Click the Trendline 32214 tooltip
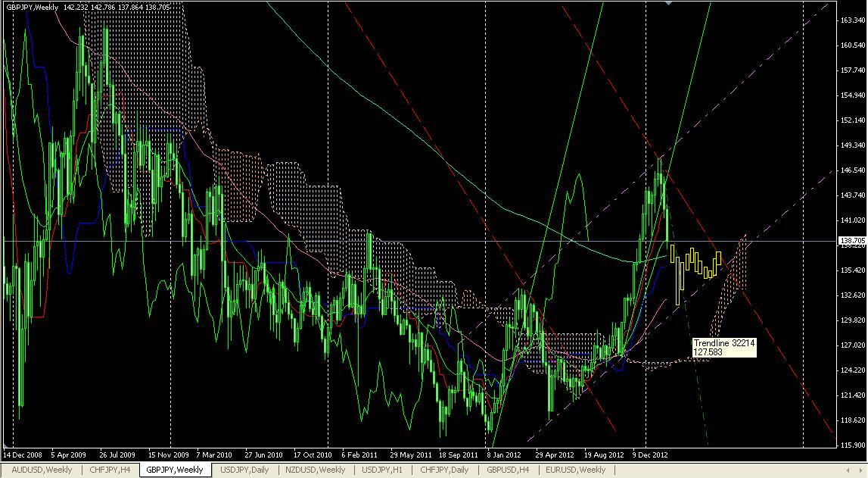Screen dimensions: 868x478 point(724,347)
